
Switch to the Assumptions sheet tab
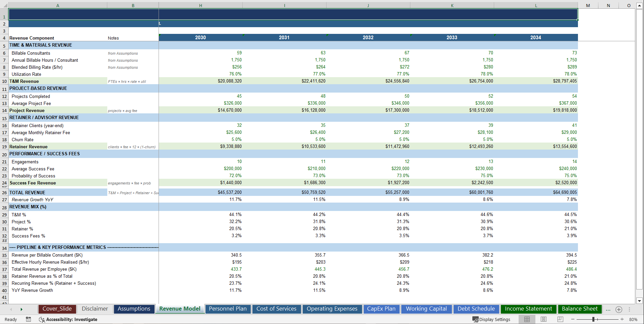(x=134, y=309)
